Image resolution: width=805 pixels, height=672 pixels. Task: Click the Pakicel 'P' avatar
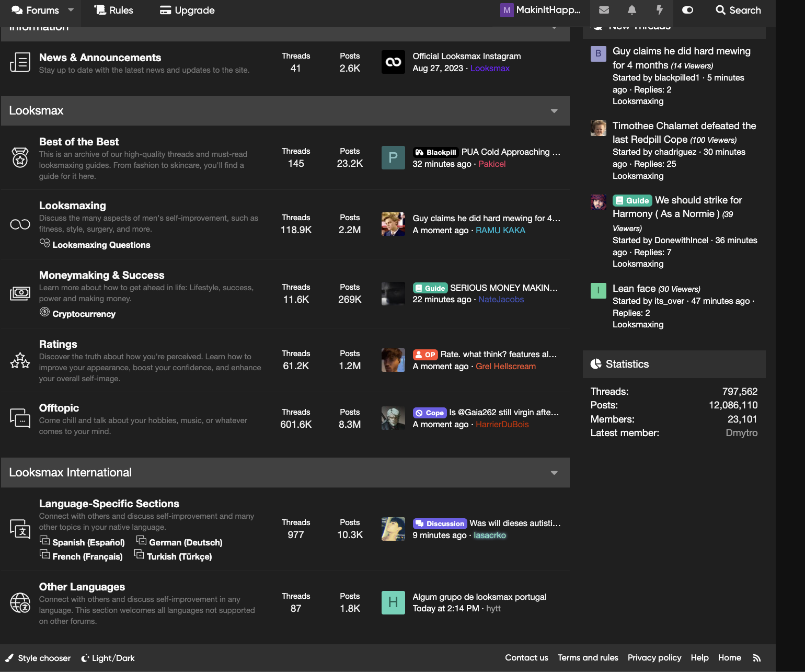click(x=393, y=157)
